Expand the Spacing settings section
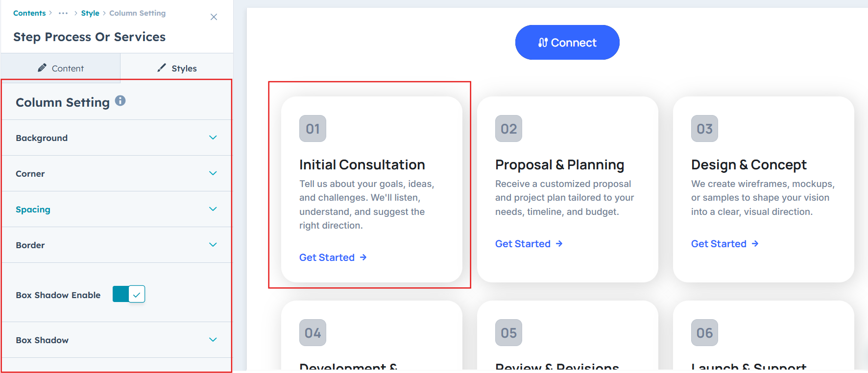 point(213,209)
